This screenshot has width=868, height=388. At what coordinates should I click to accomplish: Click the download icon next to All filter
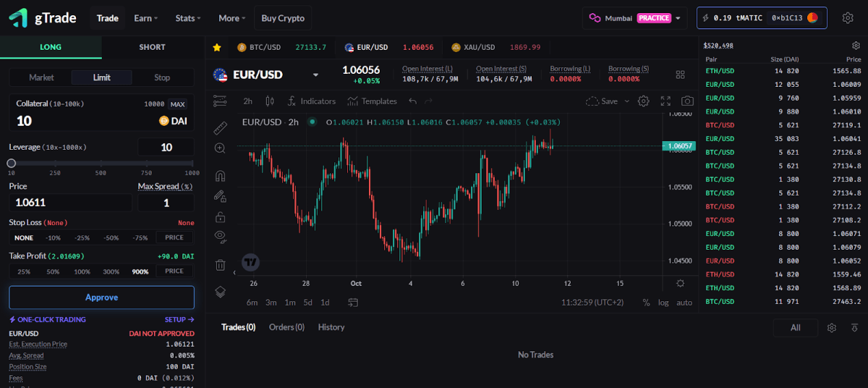click(854, 328)
